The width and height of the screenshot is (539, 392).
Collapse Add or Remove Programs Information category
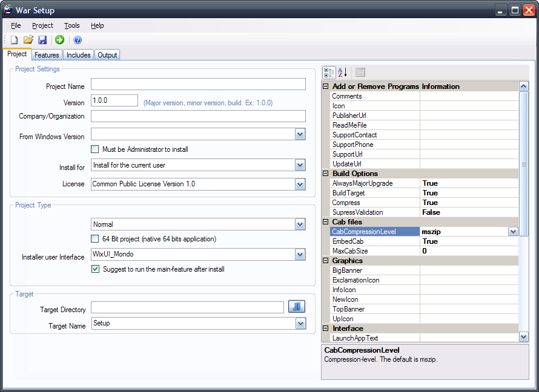click(326, 87)
